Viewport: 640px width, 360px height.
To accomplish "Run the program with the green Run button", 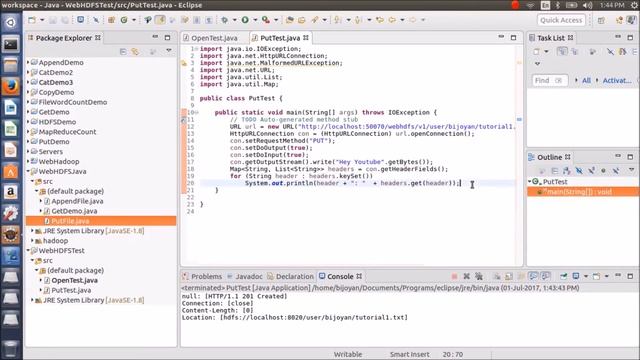I will tap(245, 20).
